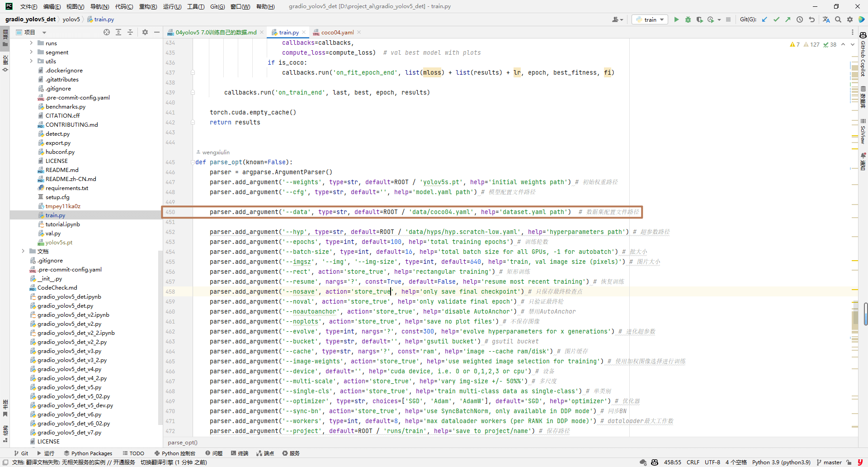
Task: Open Python Packages tool window
Action: (88, 453)
